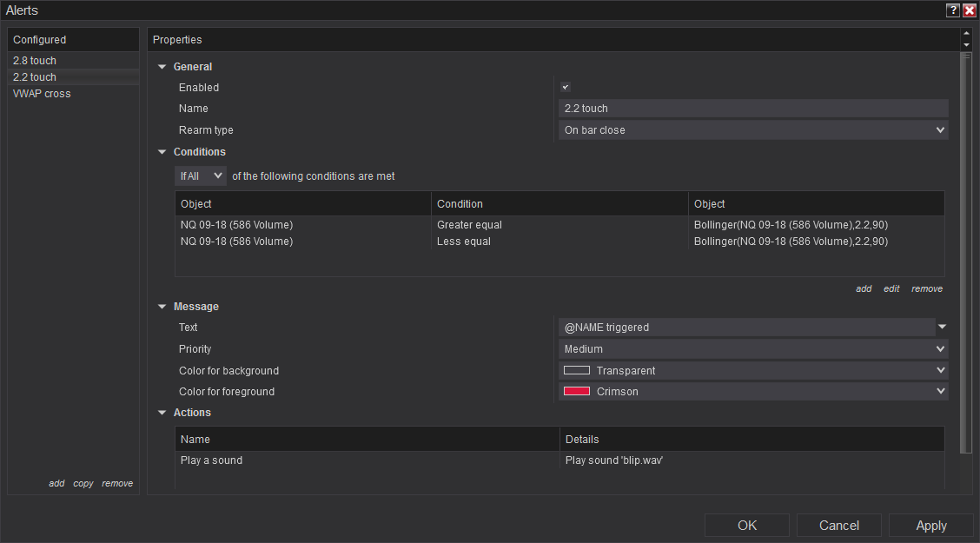Click the Name input field
The image size is (980, 543).
pyautogui.click(x=752, y=109)
